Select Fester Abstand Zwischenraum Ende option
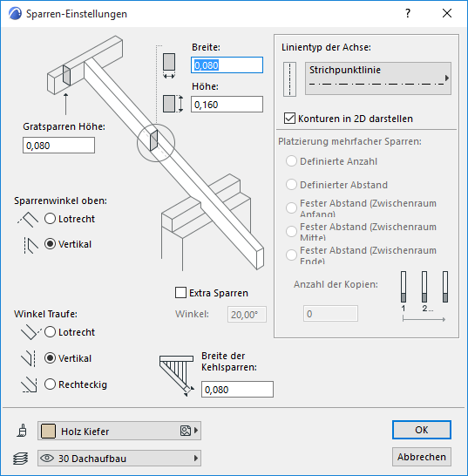The width and height of the screenshot is (468, 476). tap(291, 255)
